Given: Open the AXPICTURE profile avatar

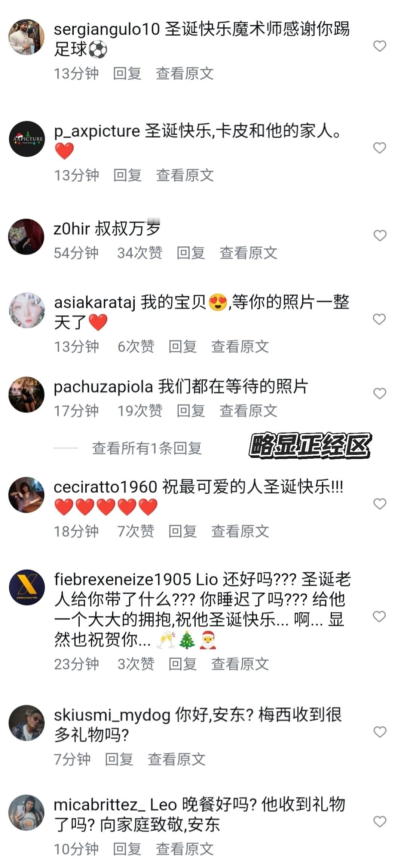Looking at the screenshot, I should coord(27,139).
